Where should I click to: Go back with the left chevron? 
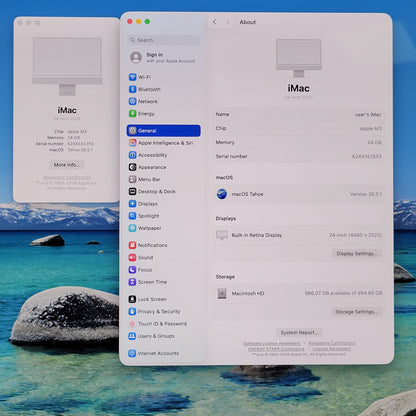point(215,22)
